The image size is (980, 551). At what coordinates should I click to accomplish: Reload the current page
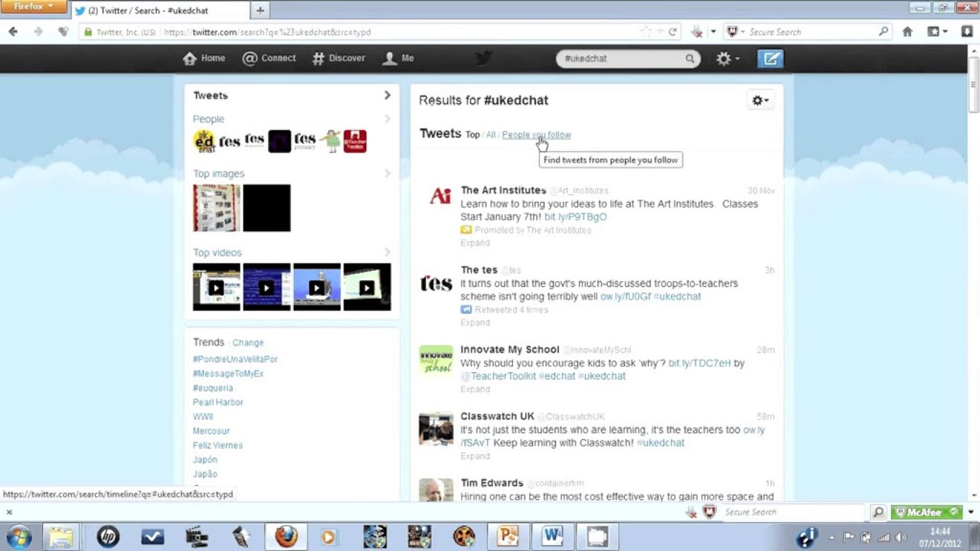672,32
